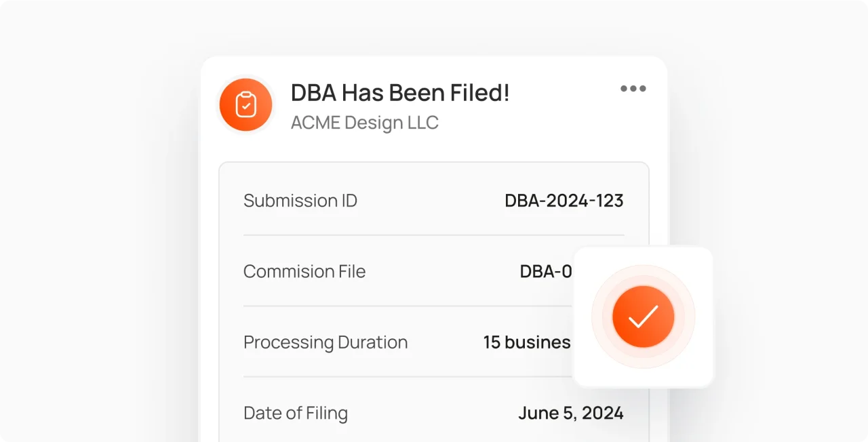This screenshot has width=868, height=442.
Task: Select the DBA-2024-123 value
Action: click(564, 201)
